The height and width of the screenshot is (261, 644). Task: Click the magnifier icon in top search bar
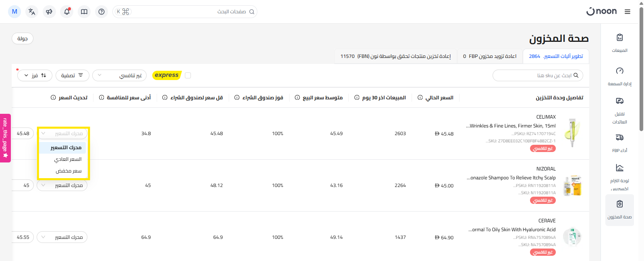(x=252, y=12)
